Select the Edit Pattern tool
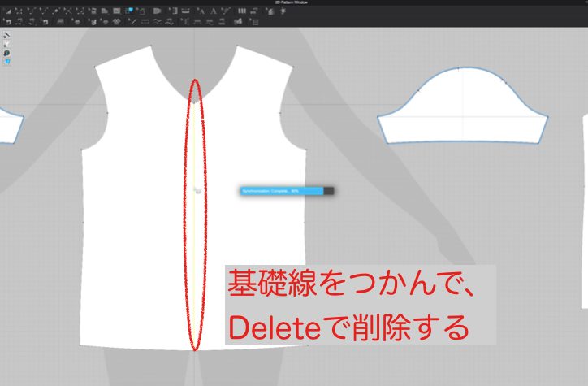The image size is (588, 386). [x=19, y=11]
